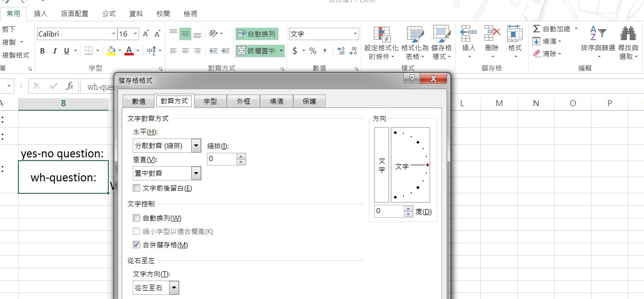Click the fill color bucket icon

point(111,51)
